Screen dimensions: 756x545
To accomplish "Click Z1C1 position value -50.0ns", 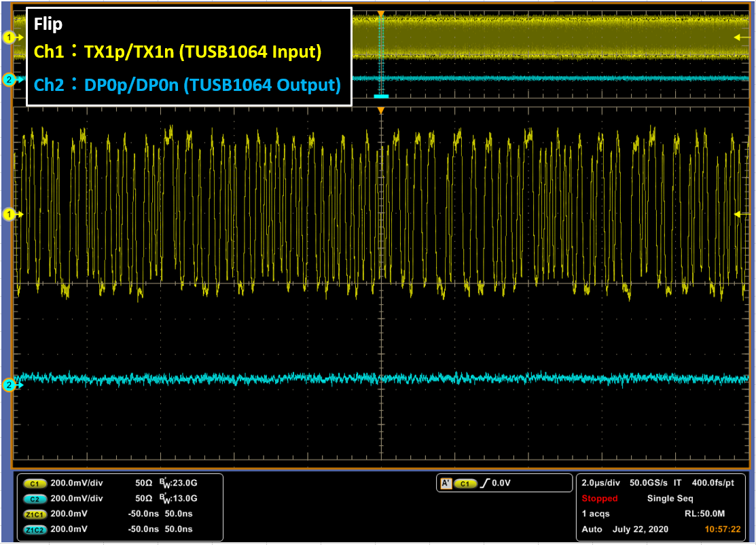I will pyautogui.click(x=143, y=514).
